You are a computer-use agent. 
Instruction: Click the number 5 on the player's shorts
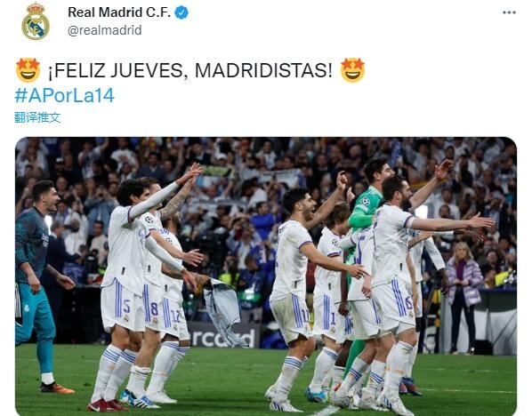[126, 306]
